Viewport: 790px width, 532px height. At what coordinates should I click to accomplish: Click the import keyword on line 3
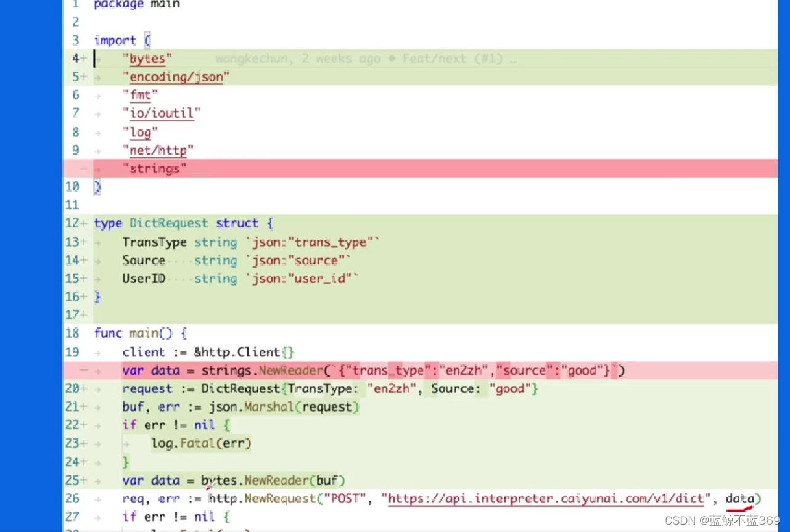point(115,41)
